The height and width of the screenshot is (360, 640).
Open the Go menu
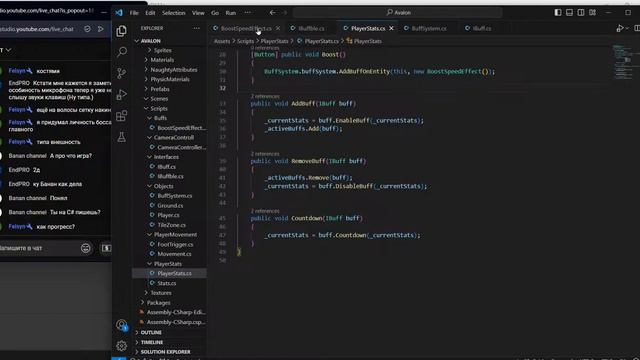click(x=215, y=13)
